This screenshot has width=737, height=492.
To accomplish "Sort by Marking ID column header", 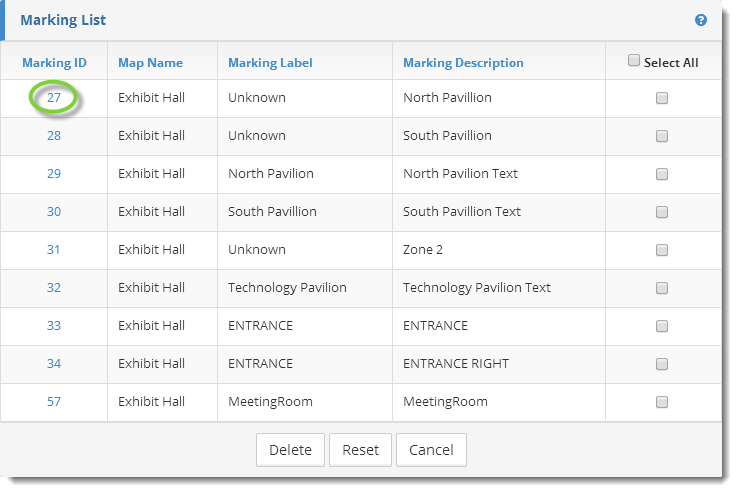I will 54,62.
